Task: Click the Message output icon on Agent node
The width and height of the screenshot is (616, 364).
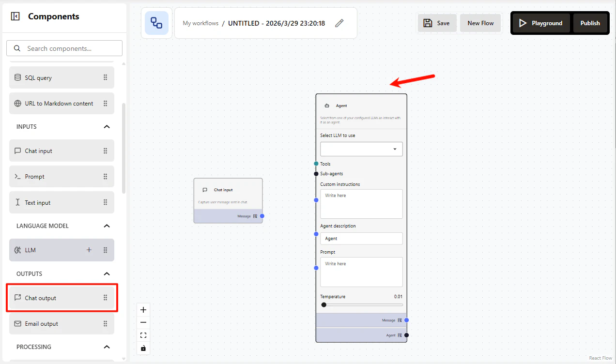Action: [400, 320]
